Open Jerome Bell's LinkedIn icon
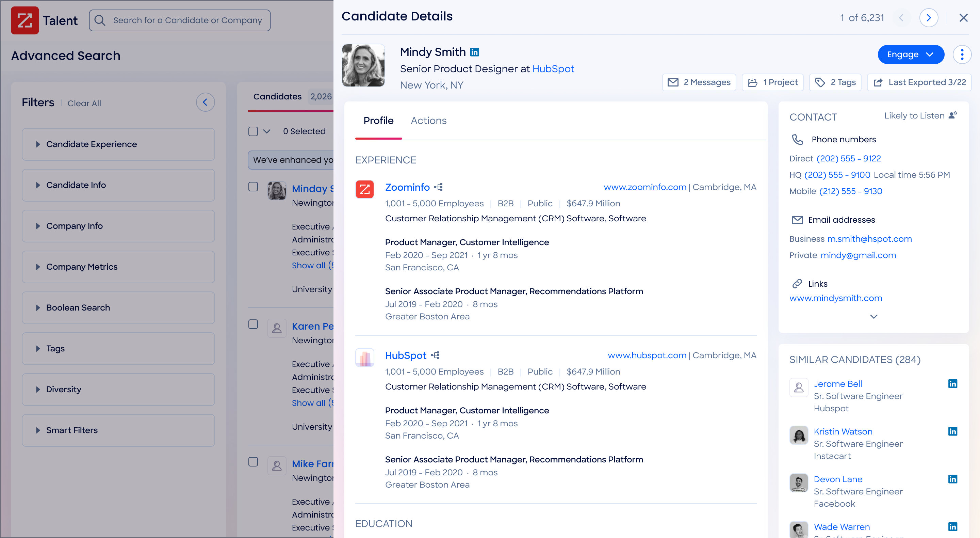The width and height of the screenshot is (980, 538). coord(952,383)
